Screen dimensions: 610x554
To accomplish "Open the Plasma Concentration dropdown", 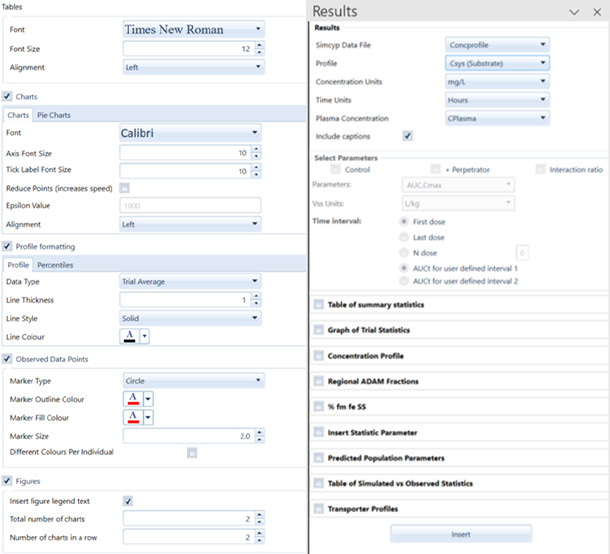I will [x=497, y=118].
